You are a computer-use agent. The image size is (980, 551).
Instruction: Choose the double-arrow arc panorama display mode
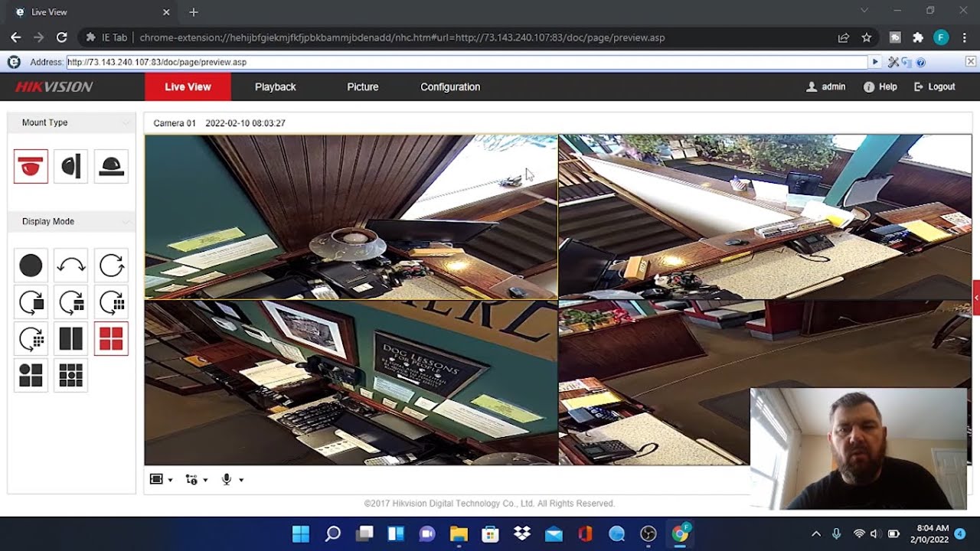[x=71, y=266]
